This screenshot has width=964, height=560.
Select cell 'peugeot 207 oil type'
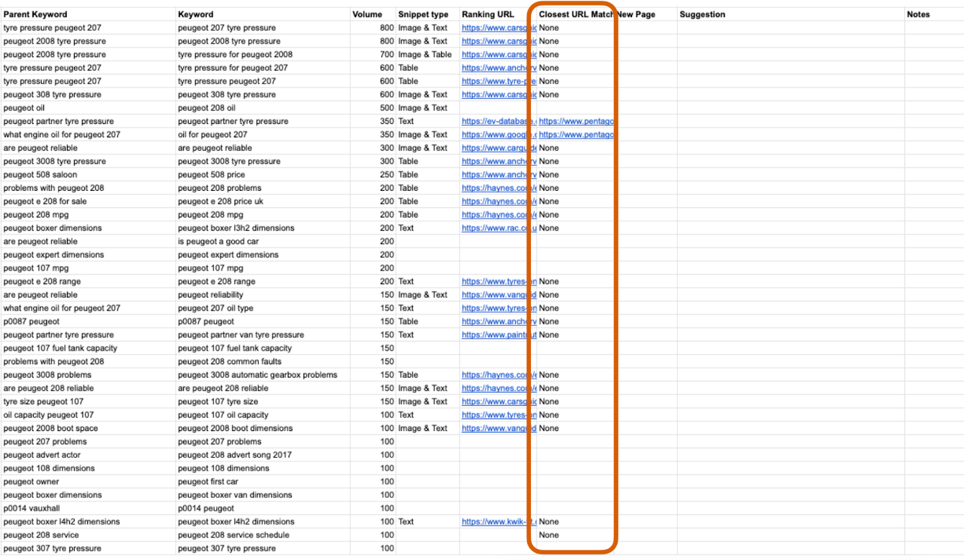pos(216,308)
